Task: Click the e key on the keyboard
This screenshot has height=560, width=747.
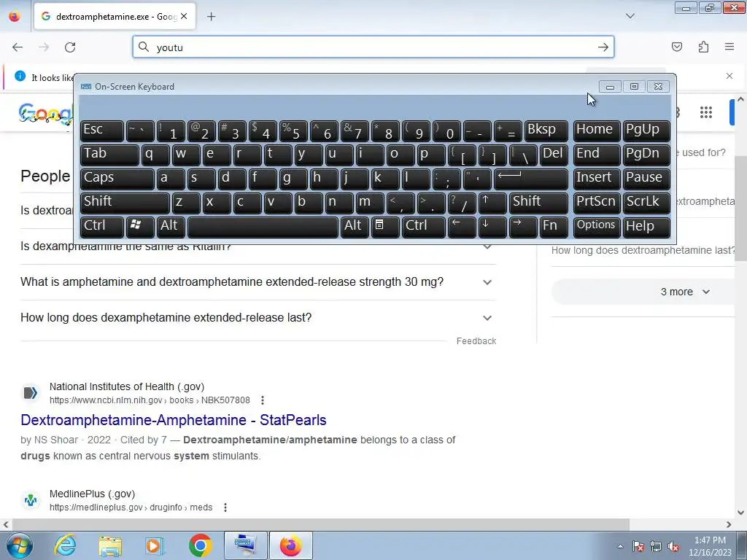Action: point(217,155)
